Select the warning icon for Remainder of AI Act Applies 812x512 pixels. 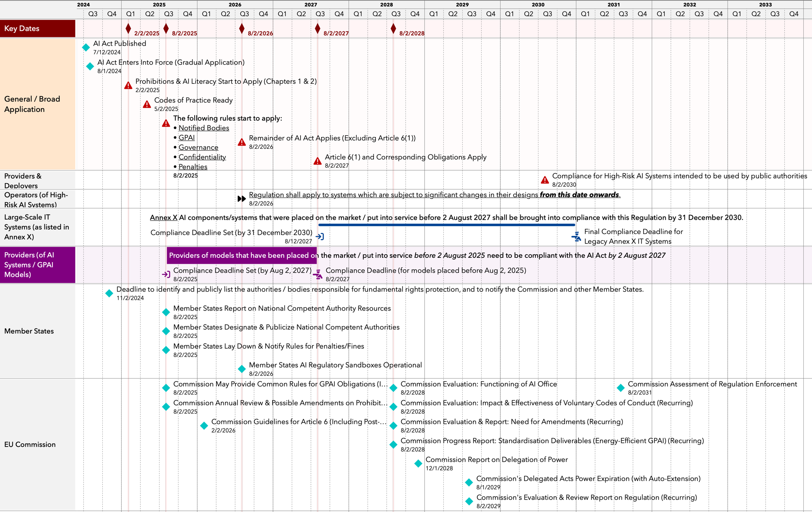pos(242,142)
